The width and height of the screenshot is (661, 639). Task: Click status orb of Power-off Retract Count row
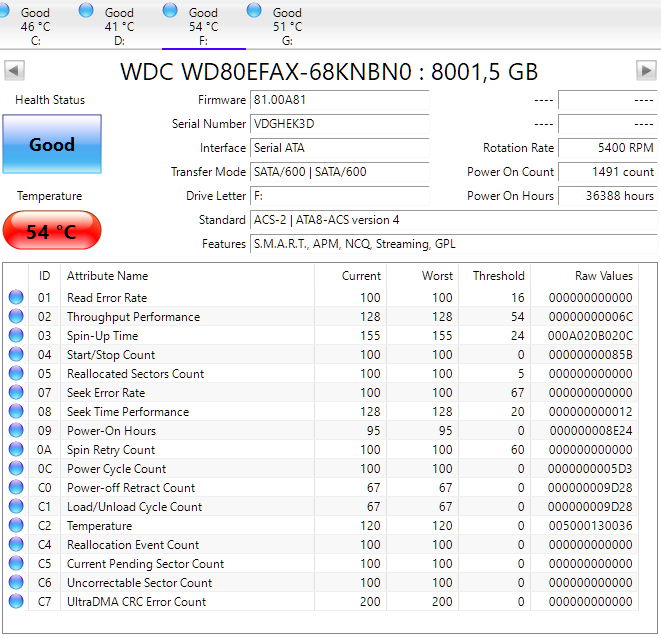tap(16, 487)
